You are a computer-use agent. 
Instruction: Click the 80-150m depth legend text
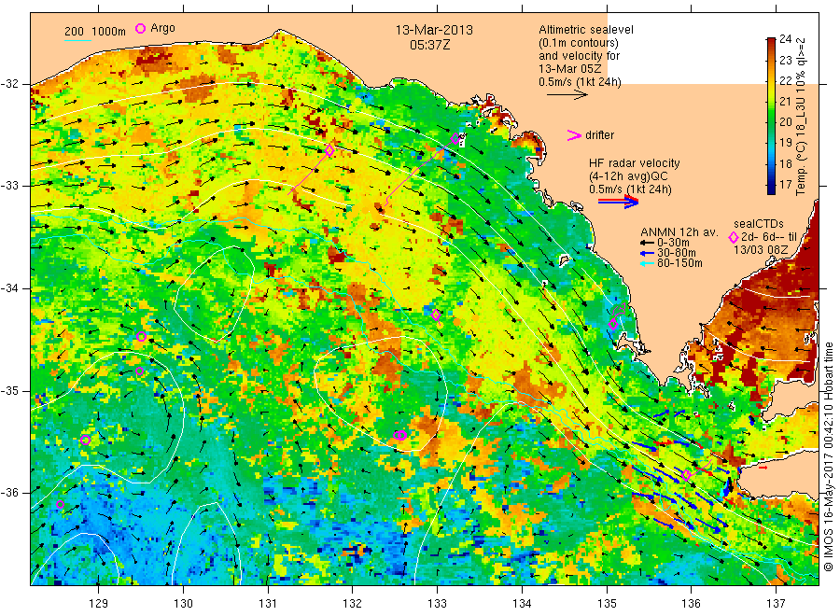(x=679, y=263)
